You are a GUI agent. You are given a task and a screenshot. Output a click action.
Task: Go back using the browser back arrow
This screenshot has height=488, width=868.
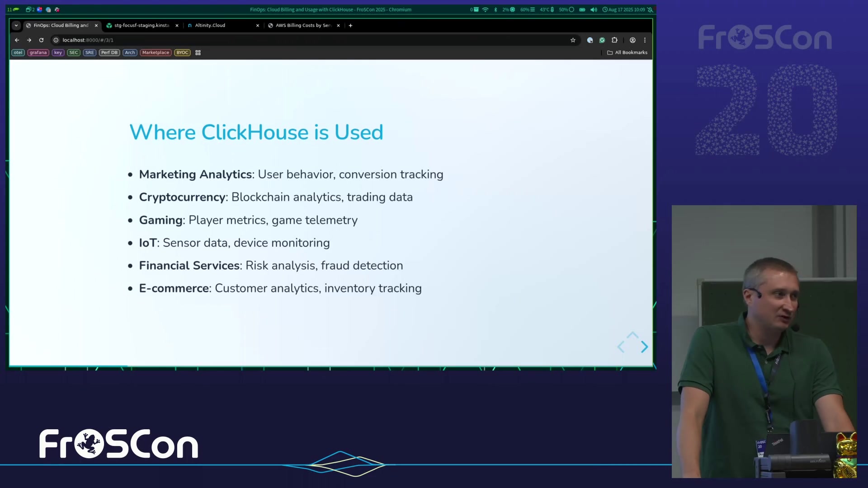17,40
